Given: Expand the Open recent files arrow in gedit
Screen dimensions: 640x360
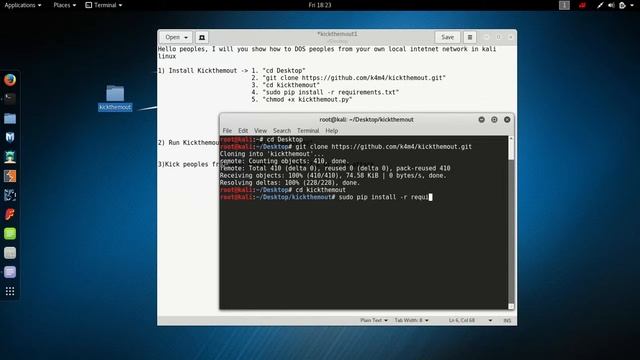Looking at the screenshot, I should point(186,37).
